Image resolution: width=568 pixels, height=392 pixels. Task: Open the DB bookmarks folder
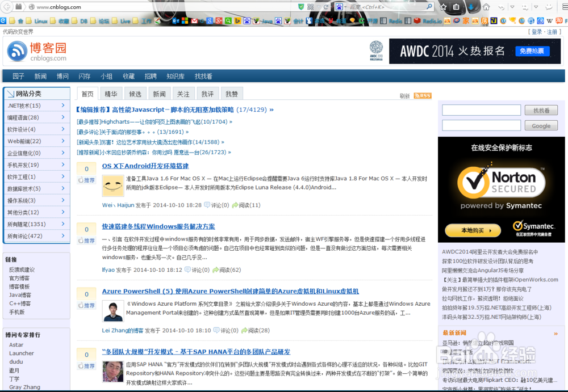point(80,21)
